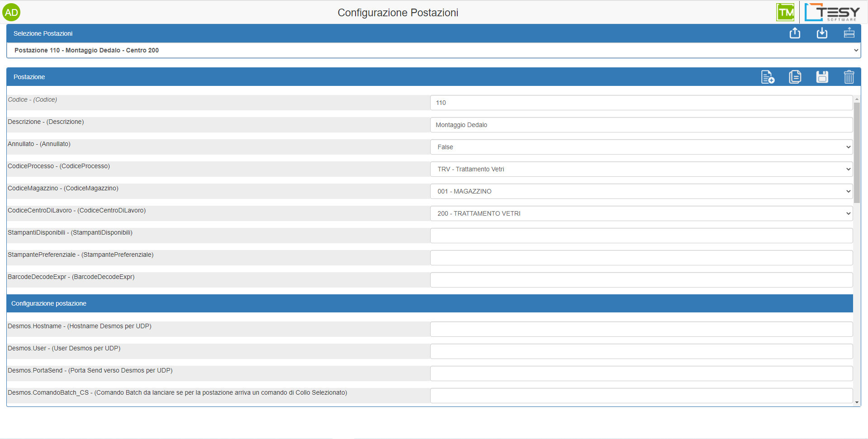This screenshot has width=868, height=439.
Task: Click the import download icon in Selezione Postazioni
Action: 822,33
